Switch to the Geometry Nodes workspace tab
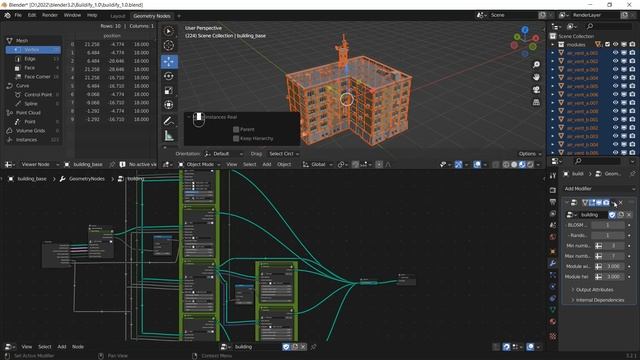This screenshot has height=360, width=640. click(x=151, y=16)
